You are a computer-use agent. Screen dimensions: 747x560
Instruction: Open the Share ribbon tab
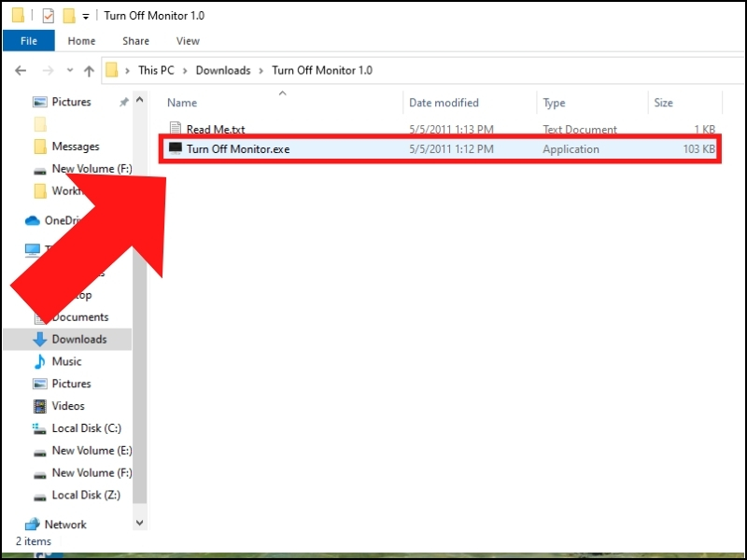tap(135, 41)
